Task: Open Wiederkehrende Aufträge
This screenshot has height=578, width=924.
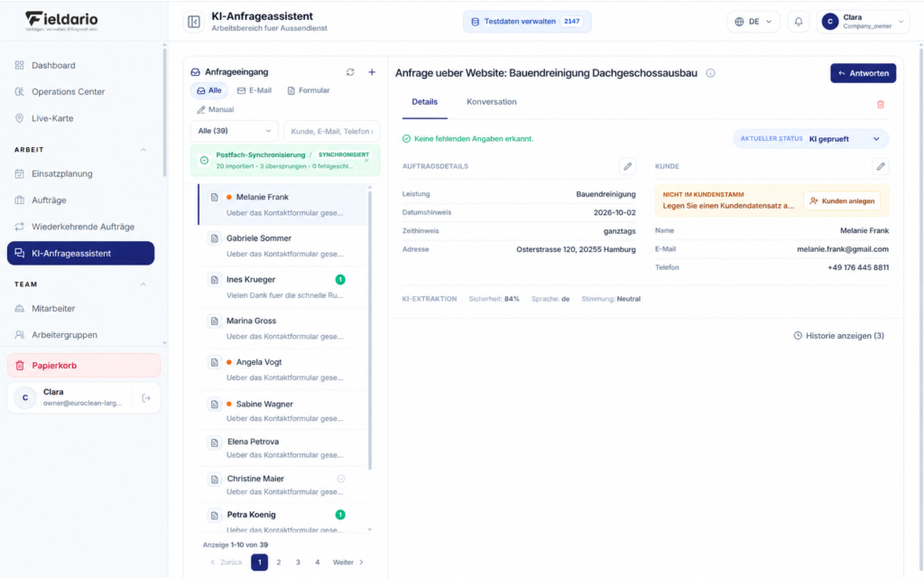Action: tap(80, 227)
